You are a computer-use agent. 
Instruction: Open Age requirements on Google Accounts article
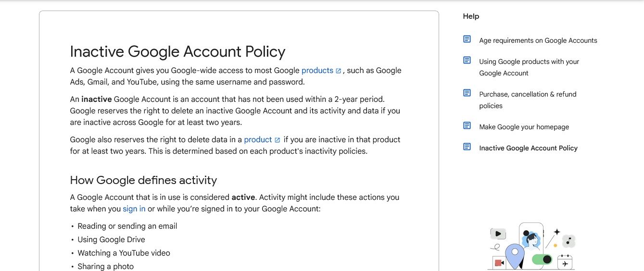point(538,40)
